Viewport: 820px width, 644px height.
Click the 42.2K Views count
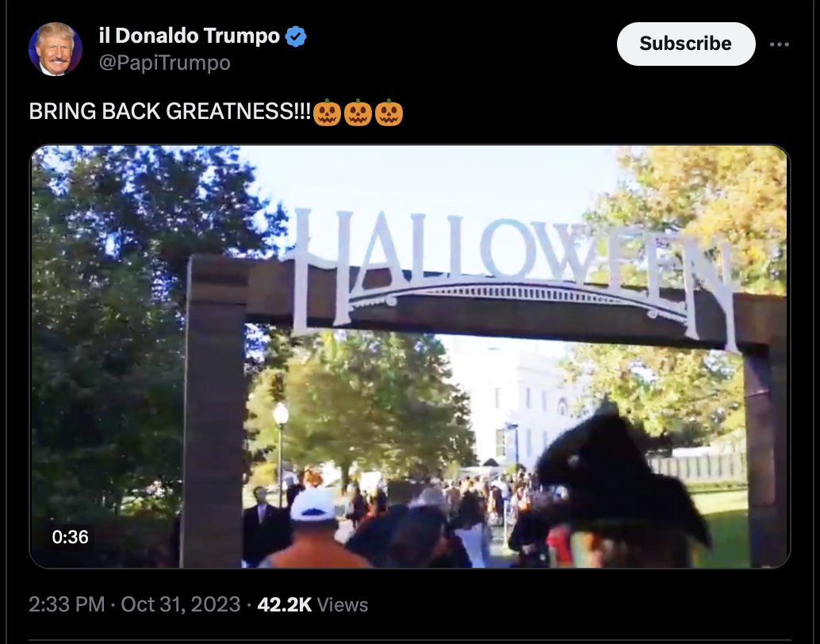tap(312, 604)
